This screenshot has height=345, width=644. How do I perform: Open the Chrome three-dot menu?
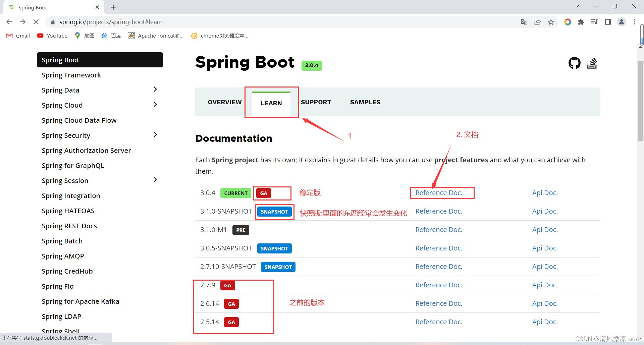(635, 22)
